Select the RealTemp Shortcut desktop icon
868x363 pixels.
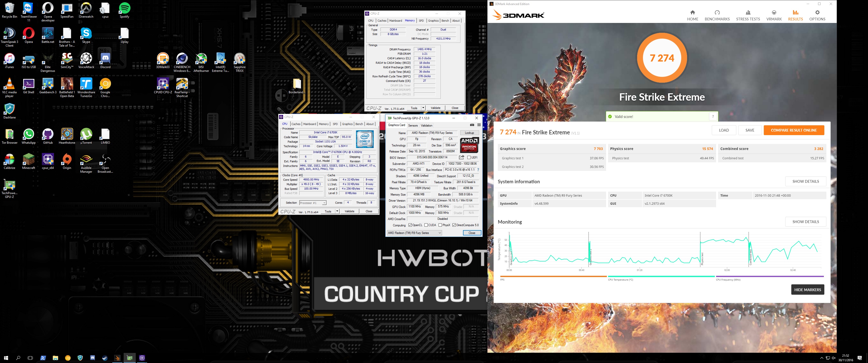click(182, 87)
